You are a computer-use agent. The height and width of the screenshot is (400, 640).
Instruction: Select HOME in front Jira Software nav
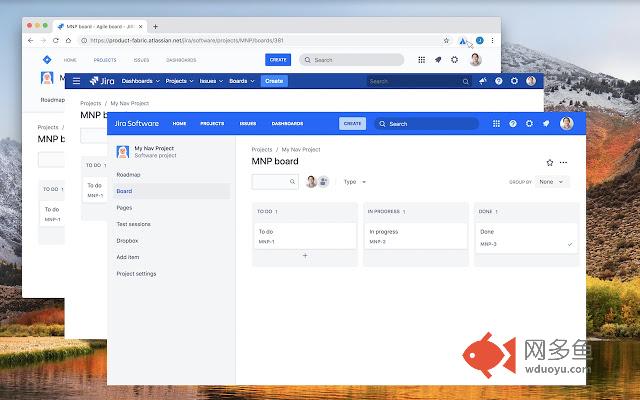coord(179,123)
